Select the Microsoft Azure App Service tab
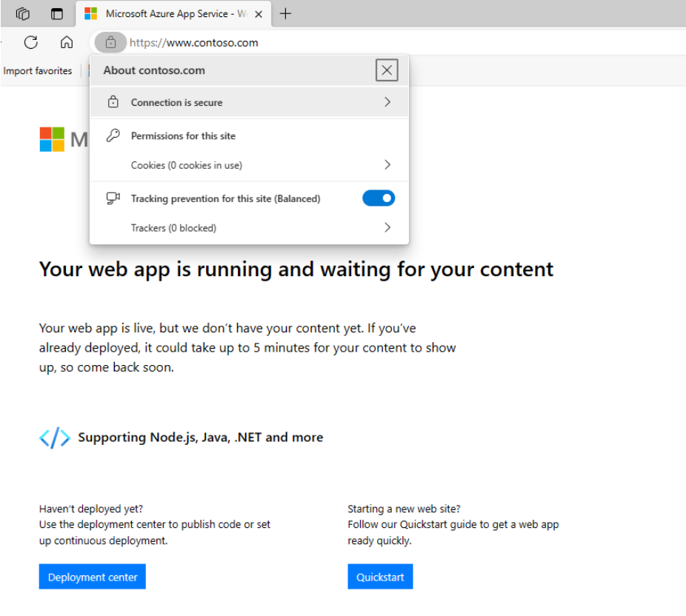 173,14
